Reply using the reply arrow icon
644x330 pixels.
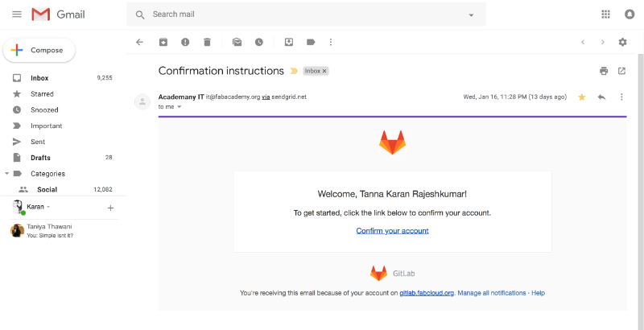coord(601,97)
